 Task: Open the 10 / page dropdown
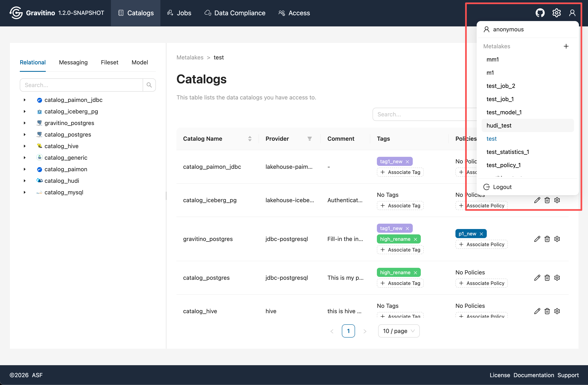pos(398,331)
